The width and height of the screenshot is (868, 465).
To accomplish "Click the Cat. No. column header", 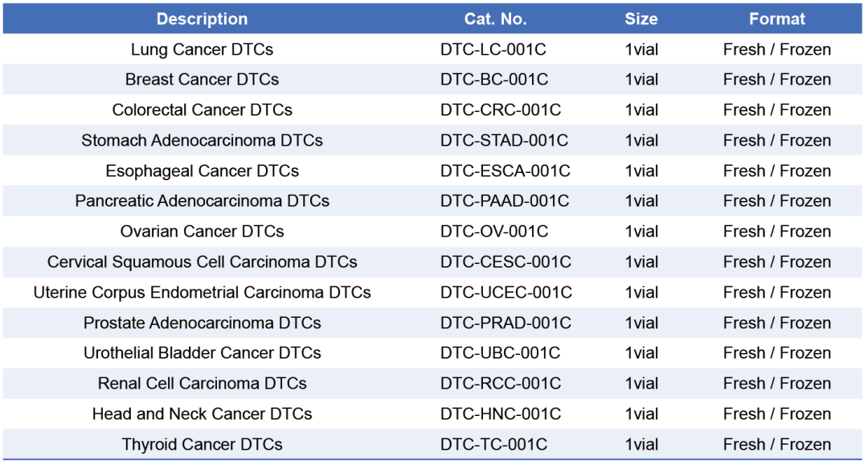I will [x=495, y=19].
